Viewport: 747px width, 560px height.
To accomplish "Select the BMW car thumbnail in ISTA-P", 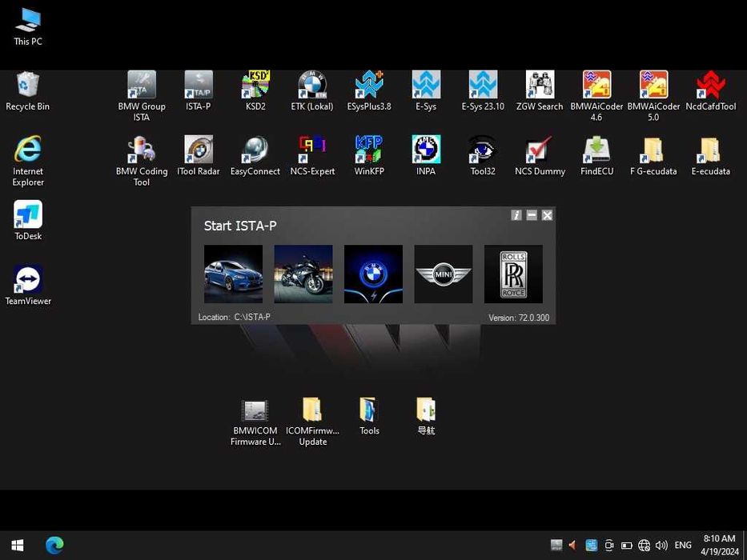I will click(x=233, y=274).
